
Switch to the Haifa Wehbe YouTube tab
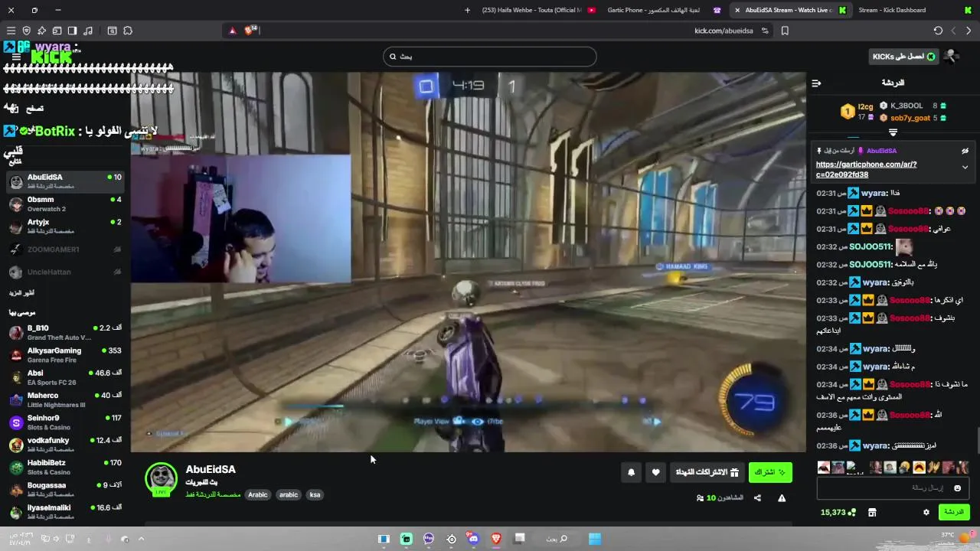point(539,10)
